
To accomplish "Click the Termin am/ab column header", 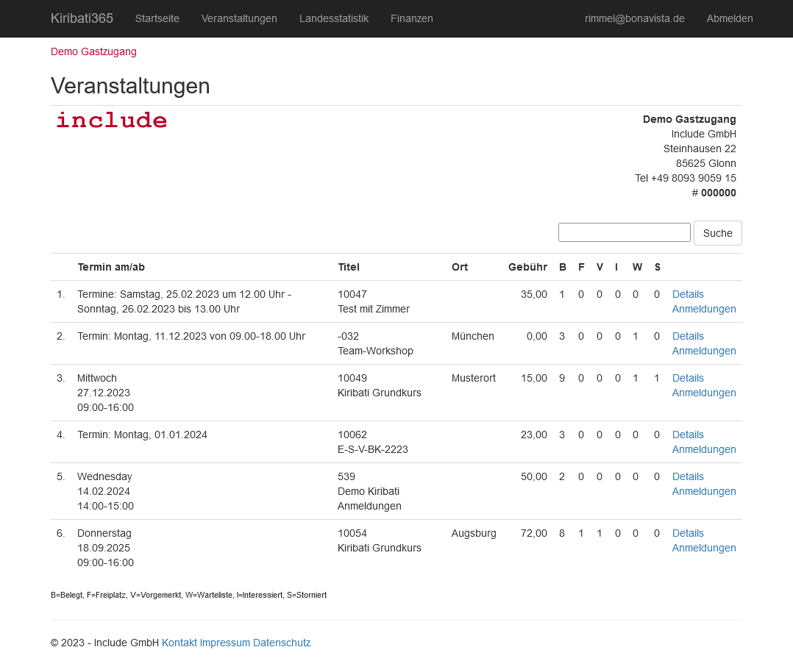I will coord(111,267).
